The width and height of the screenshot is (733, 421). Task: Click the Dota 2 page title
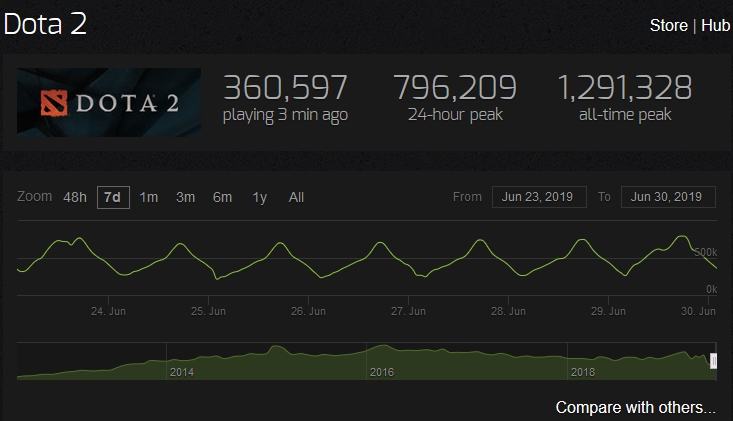(45, 24)
